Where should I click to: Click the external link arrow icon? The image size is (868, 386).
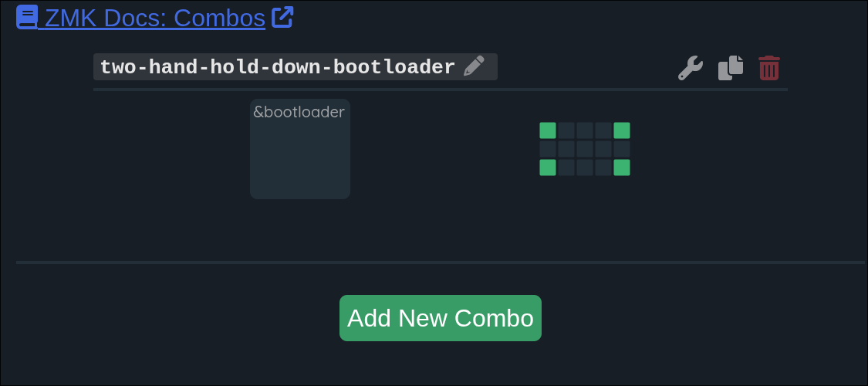tap(282, 17)
